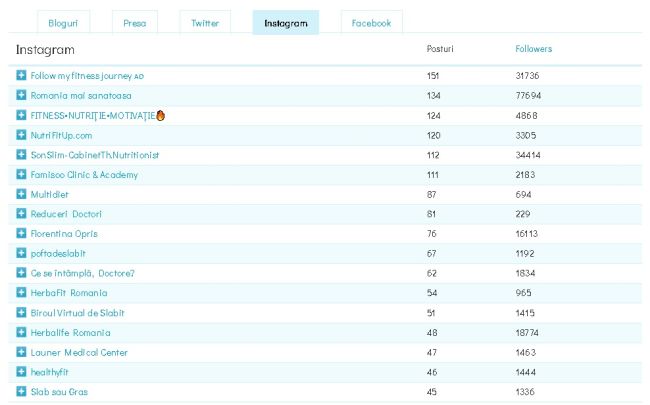The image size is (650, 405).
Task: Select the Facebook tab
Action: click(371, 23)
